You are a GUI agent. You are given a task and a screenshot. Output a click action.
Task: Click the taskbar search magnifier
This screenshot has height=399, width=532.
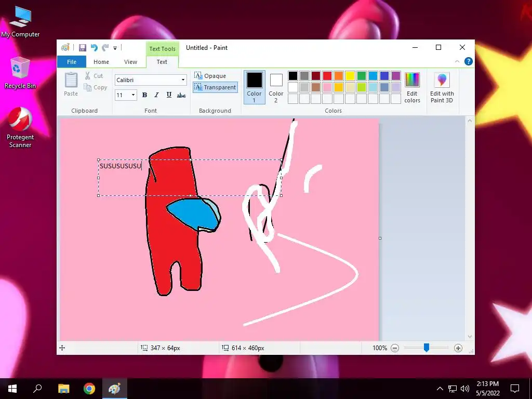[x=37, y=389]
